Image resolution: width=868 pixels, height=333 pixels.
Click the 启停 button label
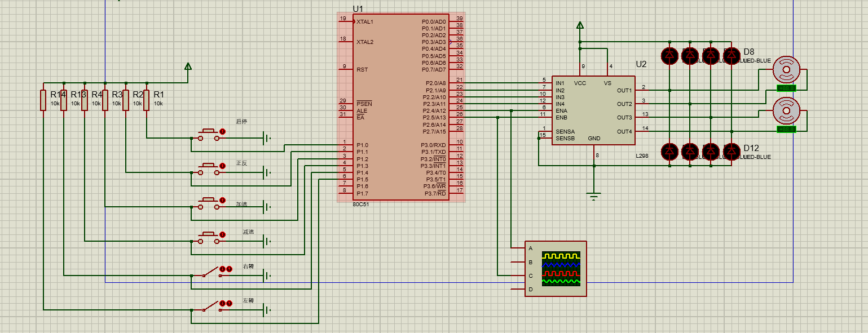[x=241, y=122]
